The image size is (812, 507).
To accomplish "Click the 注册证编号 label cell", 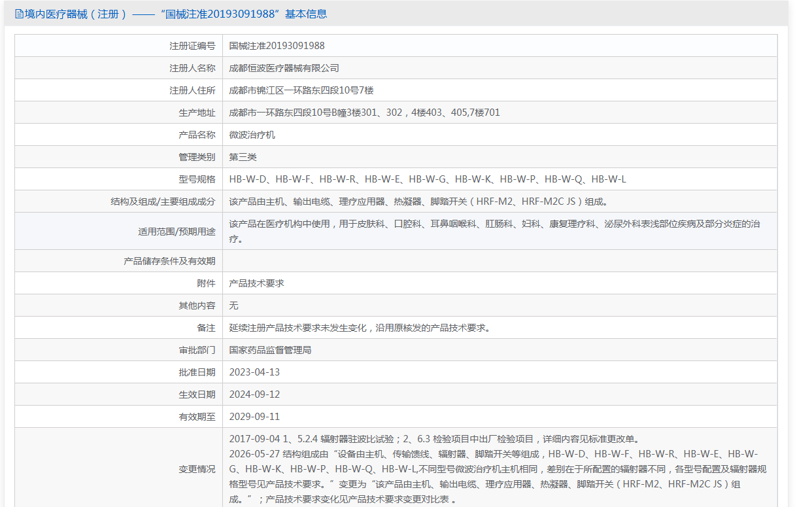I will [x=119, y=46].
